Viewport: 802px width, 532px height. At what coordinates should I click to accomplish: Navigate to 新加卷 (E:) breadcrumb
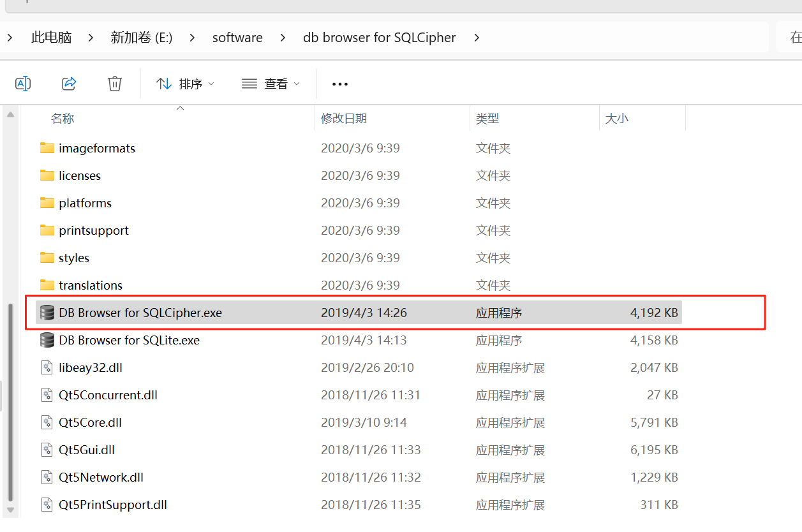(142, 38)
